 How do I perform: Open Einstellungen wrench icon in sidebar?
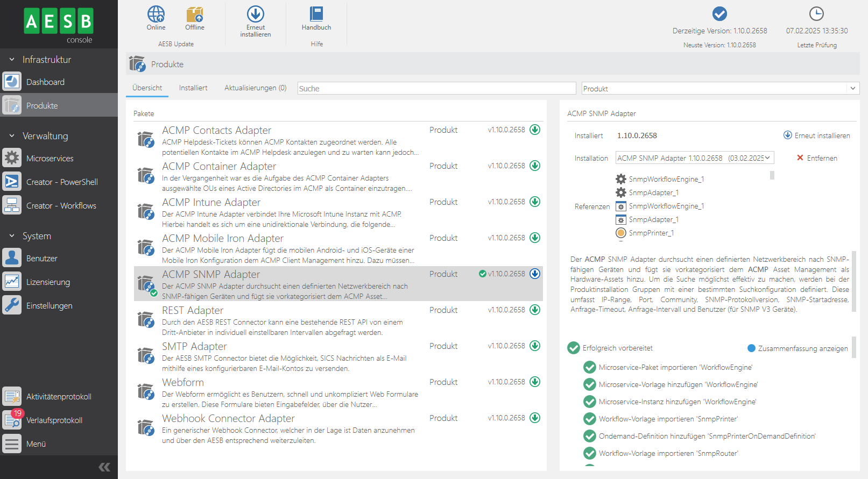click(x=12, y=305)
